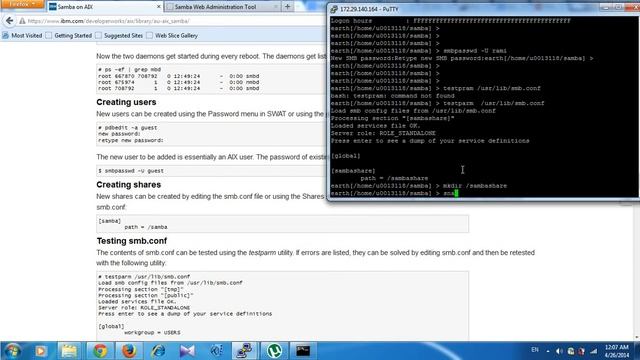This screenshot has height=360, width=640.
Task: Click the Creating users heading
Action: click(126, 102)
